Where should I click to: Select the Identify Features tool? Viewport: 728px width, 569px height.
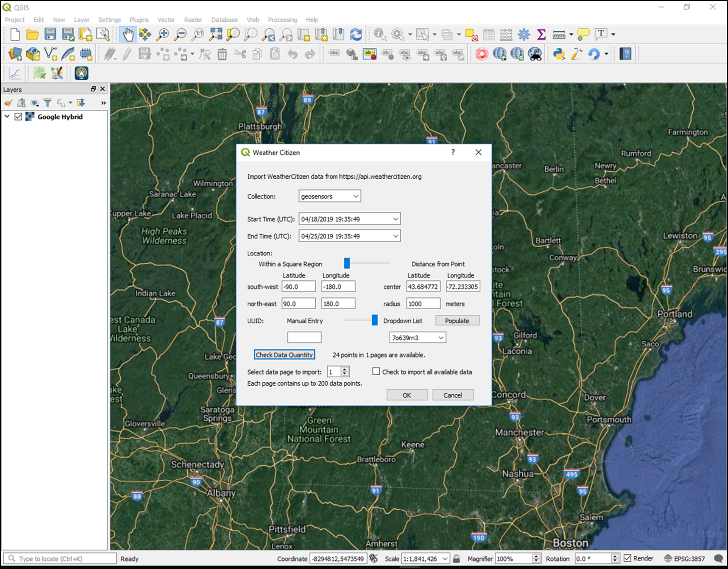(380, 34)
